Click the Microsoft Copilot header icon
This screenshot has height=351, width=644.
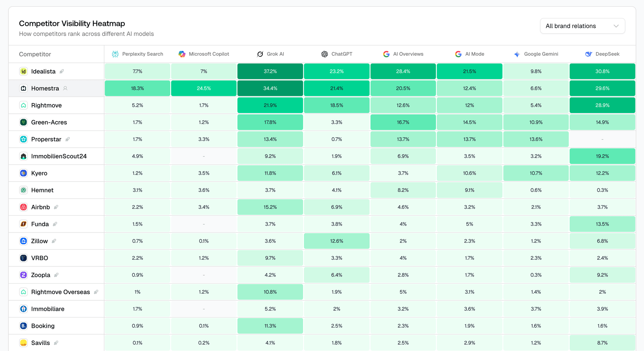(x=182, y=54)
